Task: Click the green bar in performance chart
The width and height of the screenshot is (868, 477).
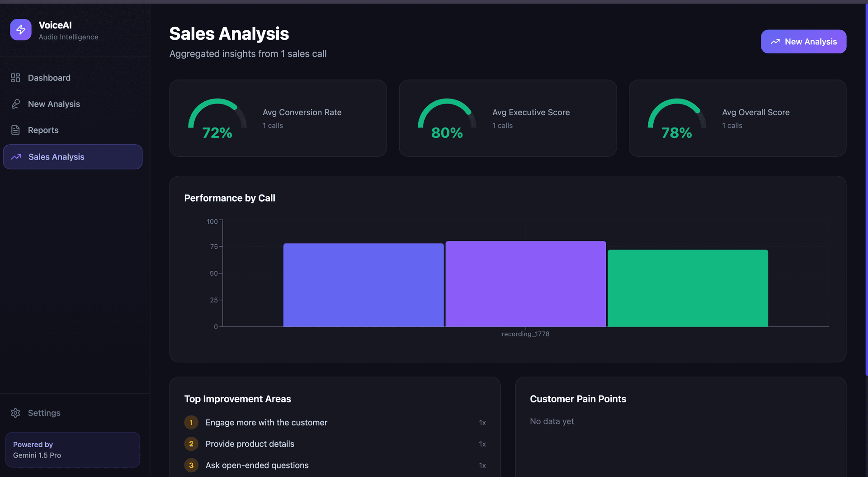Action: click(688, 288)
